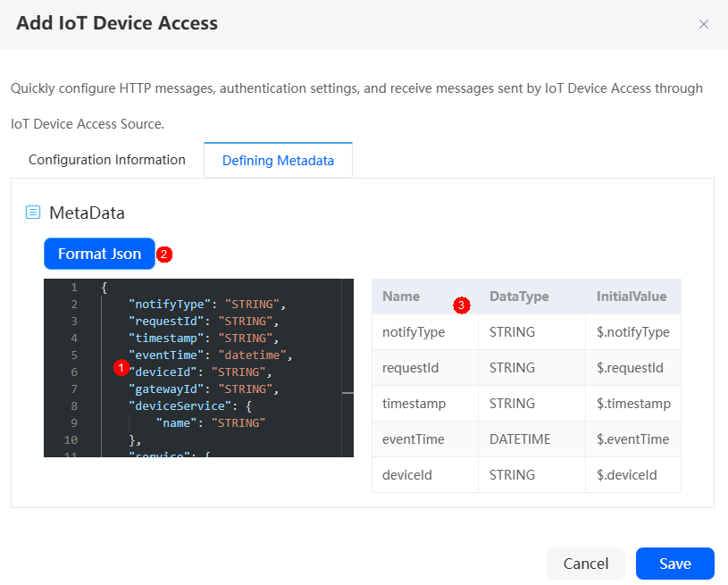Click line number 1 in code editor

click(74, 288)
